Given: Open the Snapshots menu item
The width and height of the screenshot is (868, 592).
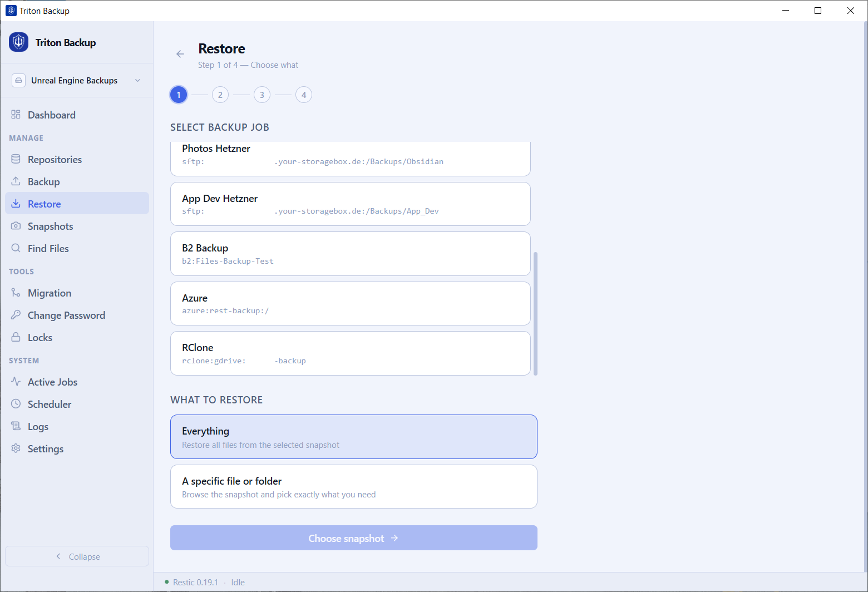Looking at the screenshot, I should pos(77,226).
